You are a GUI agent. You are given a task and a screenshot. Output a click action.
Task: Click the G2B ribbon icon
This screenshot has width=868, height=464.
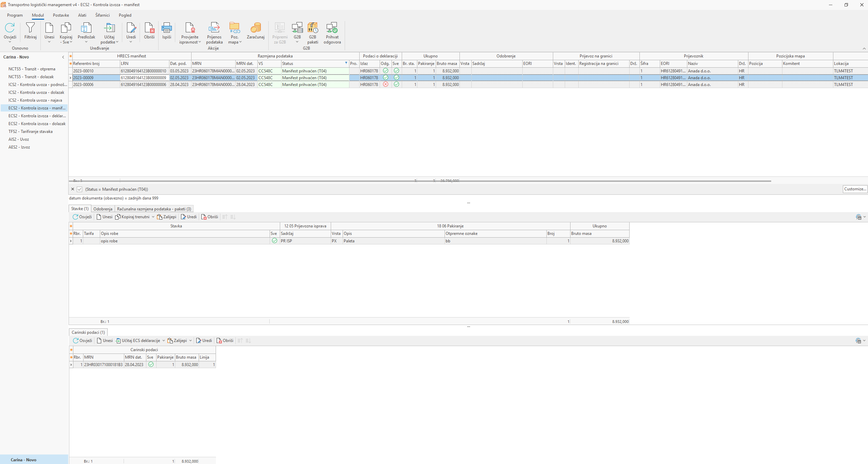(297, 28)
